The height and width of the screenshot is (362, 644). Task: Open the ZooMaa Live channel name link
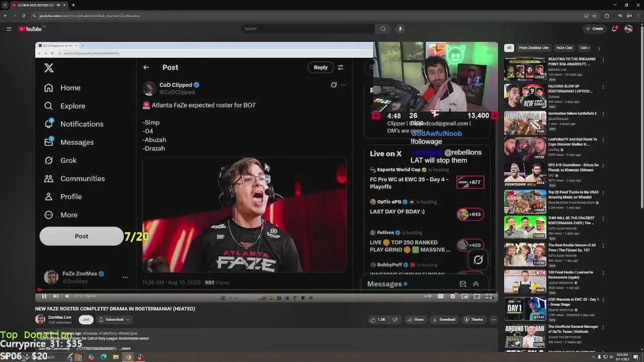pyautogui.click(x=59, y=317)
